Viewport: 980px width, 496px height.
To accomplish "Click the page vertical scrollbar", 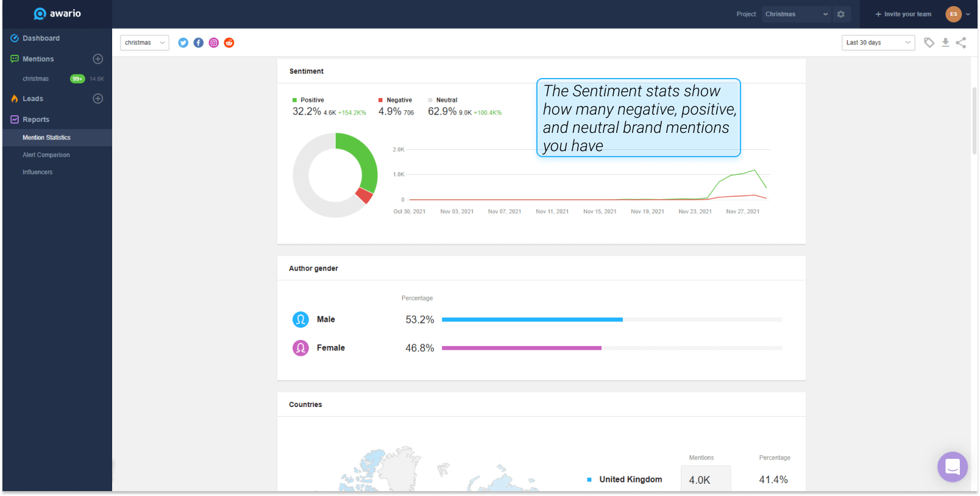I will [x=975, y=121].
